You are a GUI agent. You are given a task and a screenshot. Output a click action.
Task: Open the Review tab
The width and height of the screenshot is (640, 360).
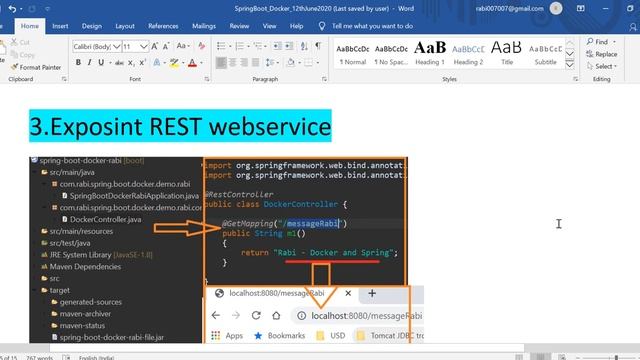(239, 26)
